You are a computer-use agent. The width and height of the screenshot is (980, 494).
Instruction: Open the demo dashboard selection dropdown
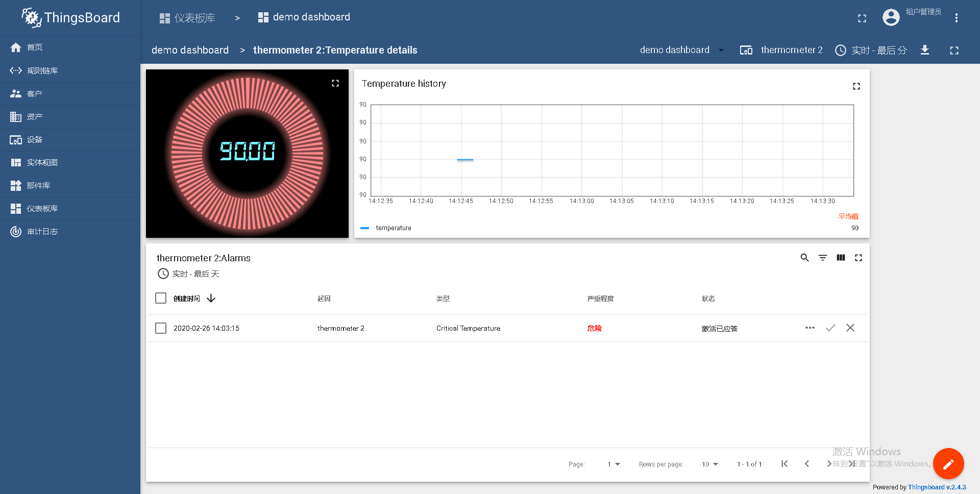click(682, 50)
